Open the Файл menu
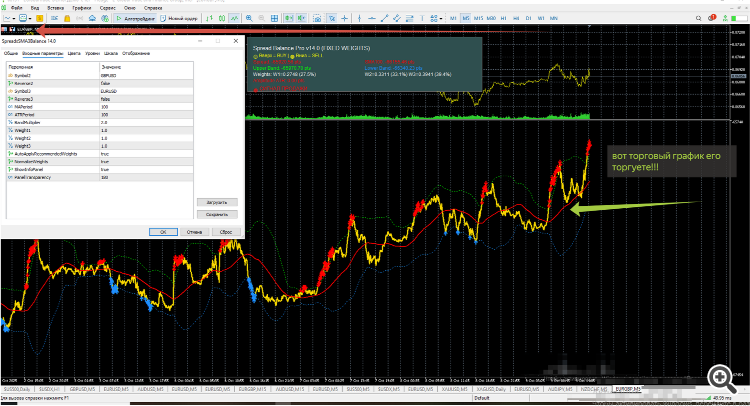Screen dimensions: 750x406 point(16,8)
